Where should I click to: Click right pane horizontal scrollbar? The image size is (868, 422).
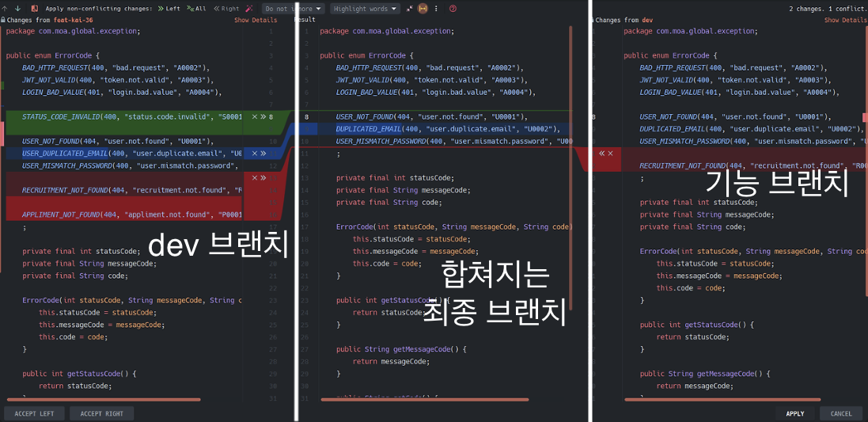click(x=722, y=399)
